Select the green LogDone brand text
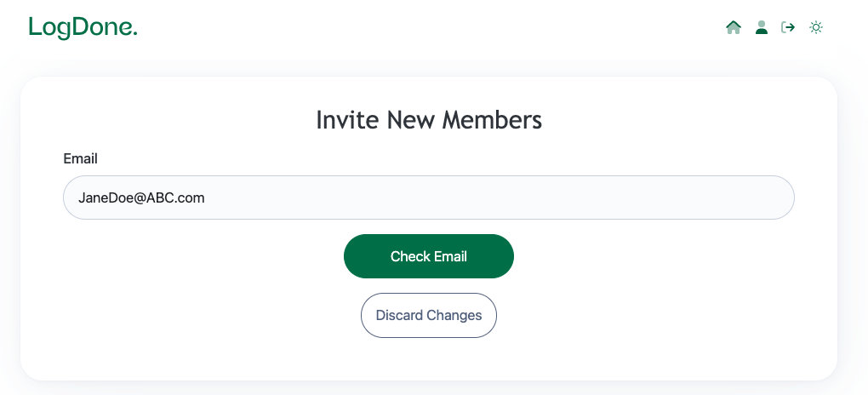This screenshot has width=868, height=395. tap(83, 27)
